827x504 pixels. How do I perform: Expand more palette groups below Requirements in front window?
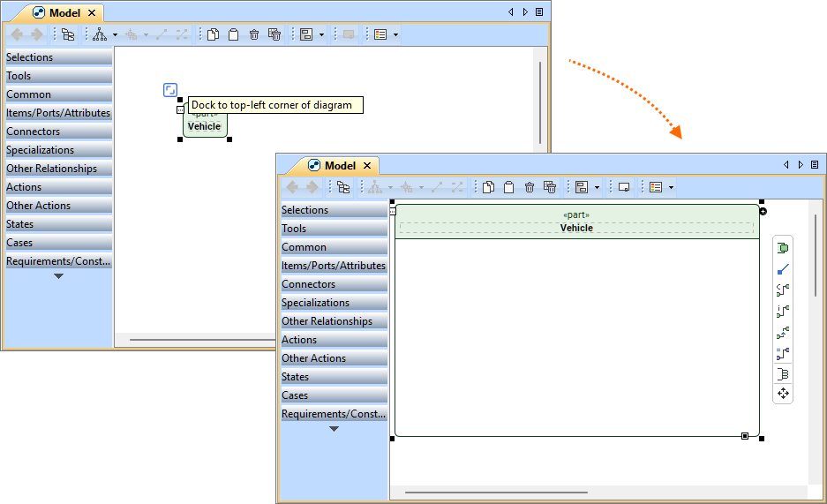334,429
